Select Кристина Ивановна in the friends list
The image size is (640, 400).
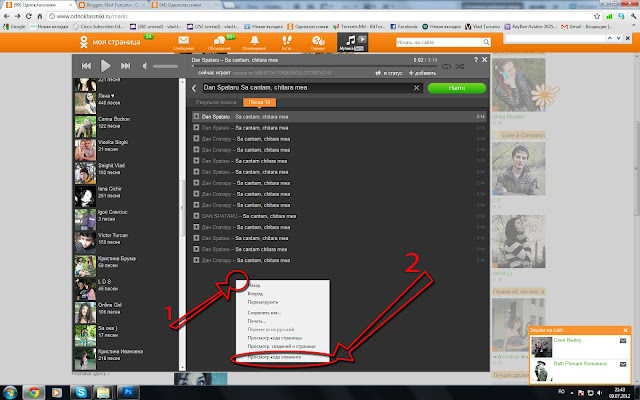click(127, 359)
